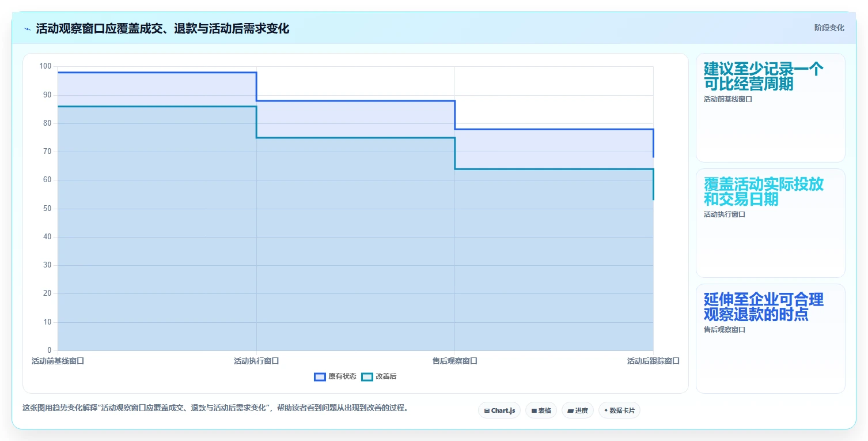This screenshot has height=441, width=868.
Task: Click the diamond icon in 数据卡片 pill
Action: point(606,410)
